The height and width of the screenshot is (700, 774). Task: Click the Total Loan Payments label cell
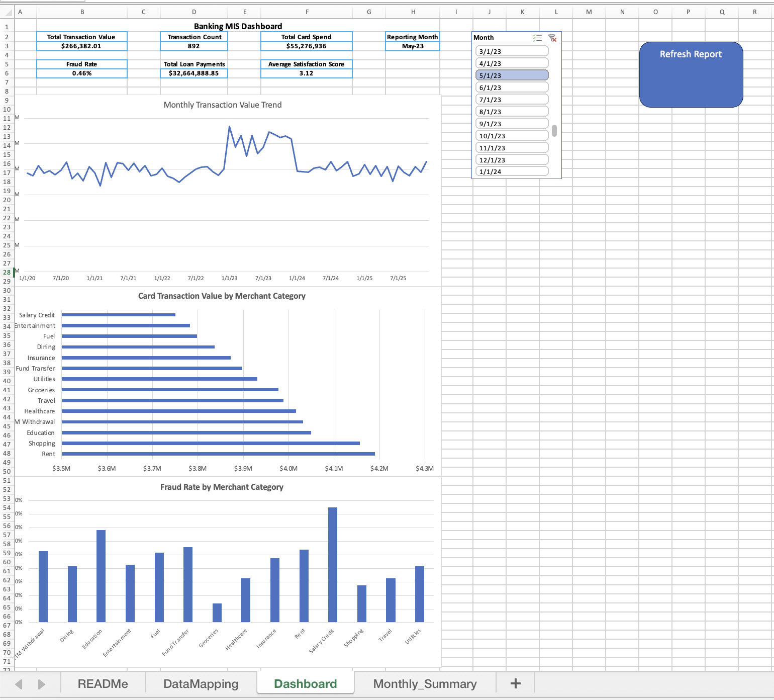pyautogui.click(x=194, y=64)
